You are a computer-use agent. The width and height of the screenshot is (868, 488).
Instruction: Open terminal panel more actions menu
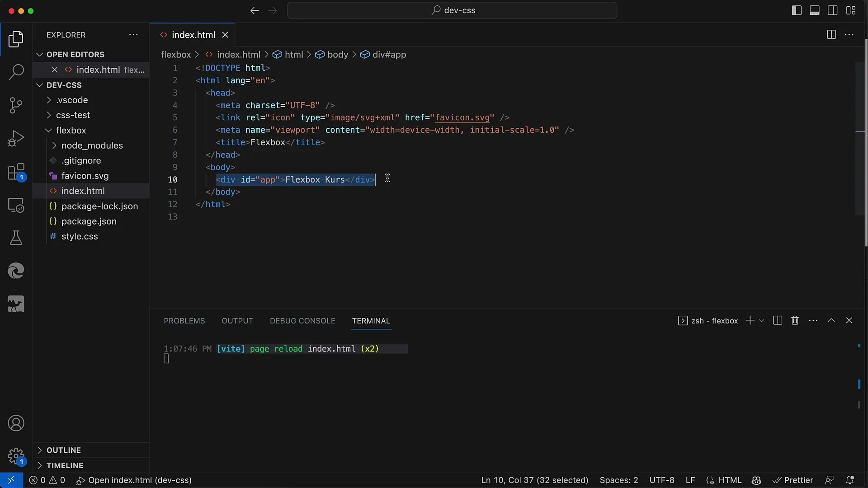tap(813, 320)
